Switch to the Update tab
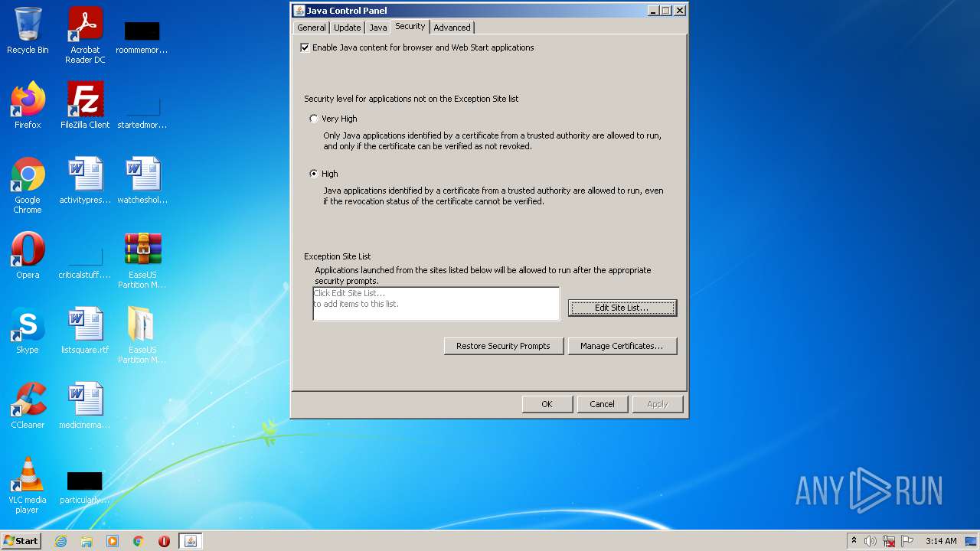The width and height of the screenshot is (980, 551). coord(347,28)
